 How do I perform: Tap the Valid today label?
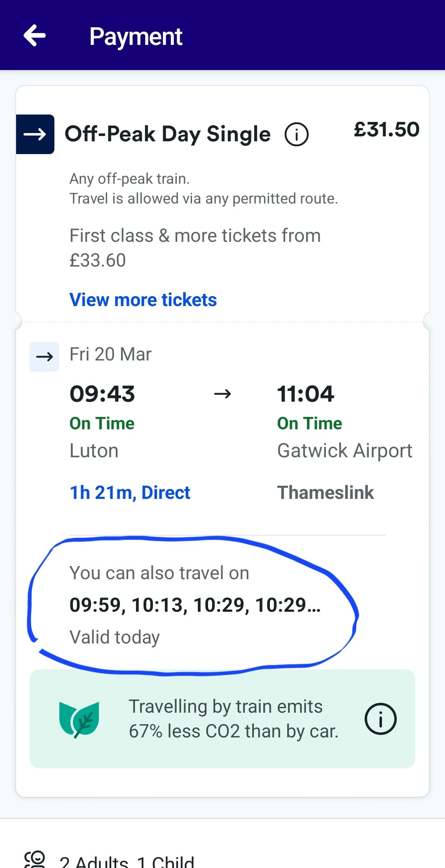click(x=115, y=637)
